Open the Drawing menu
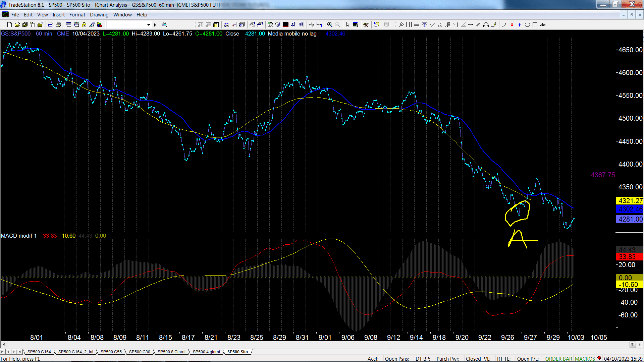This screenshot has width=644, height=362. [x=99, y=15]
